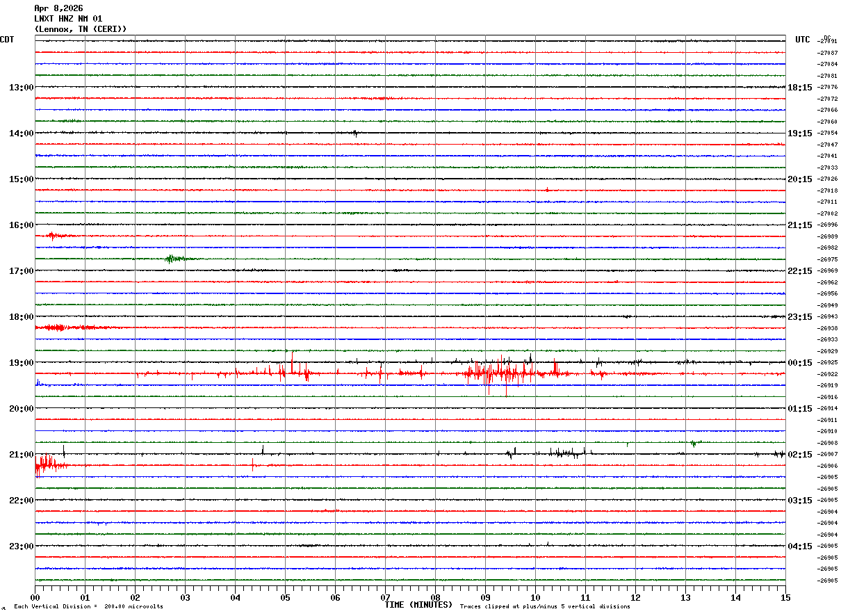Click the large red burst starting the 21:15 trace
The image size is (841, 616).
[x=50, y=464]
